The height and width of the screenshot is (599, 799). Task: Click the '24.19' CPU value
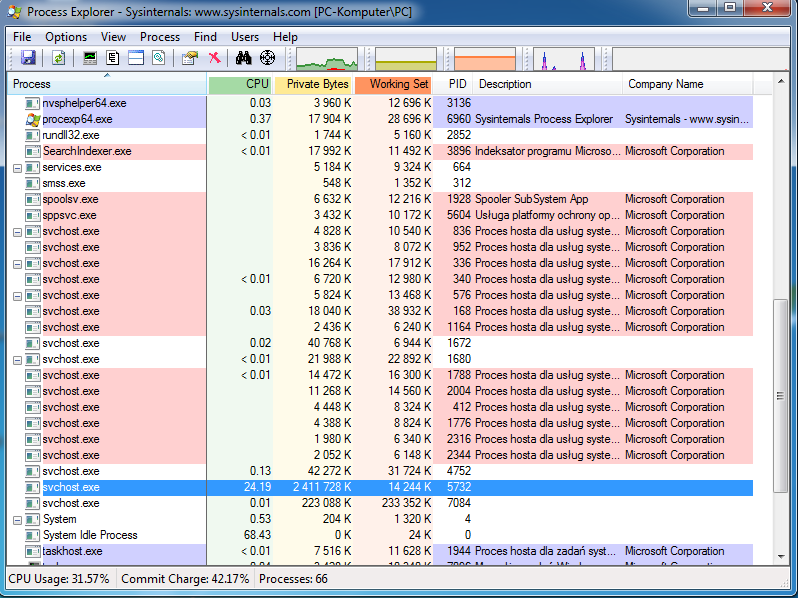click(257, 487)
